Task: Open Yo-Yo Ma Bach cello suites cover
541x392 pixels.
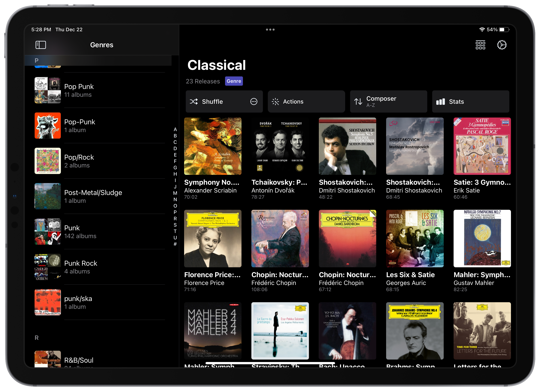Action: [347, 331]
